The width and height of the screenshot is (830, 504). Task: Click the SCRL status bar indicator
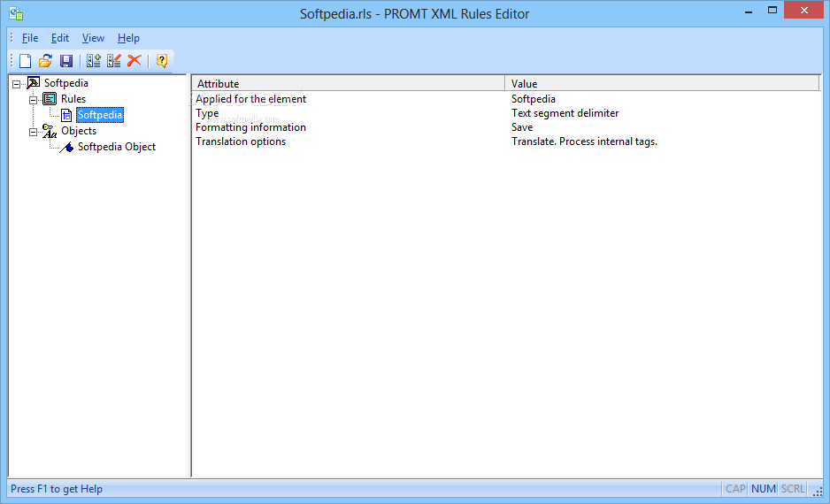(793, 489)
